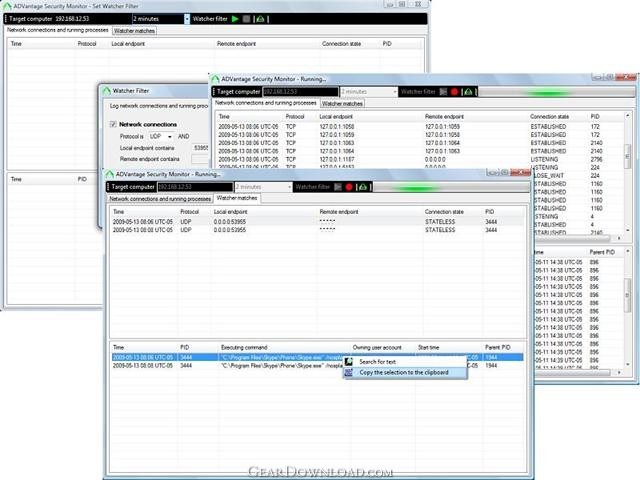The image size is (640, 480).
Task: Select second UDP 0.0.0.0:53955 STATELESS row
Action: 318,230
